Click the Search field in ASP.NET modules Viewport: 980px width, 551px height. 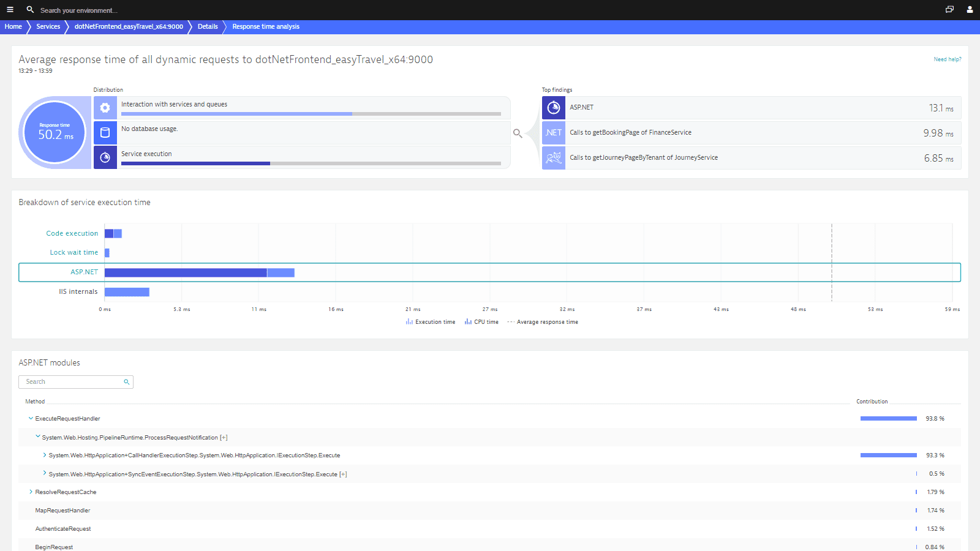[x=76, y=382]
